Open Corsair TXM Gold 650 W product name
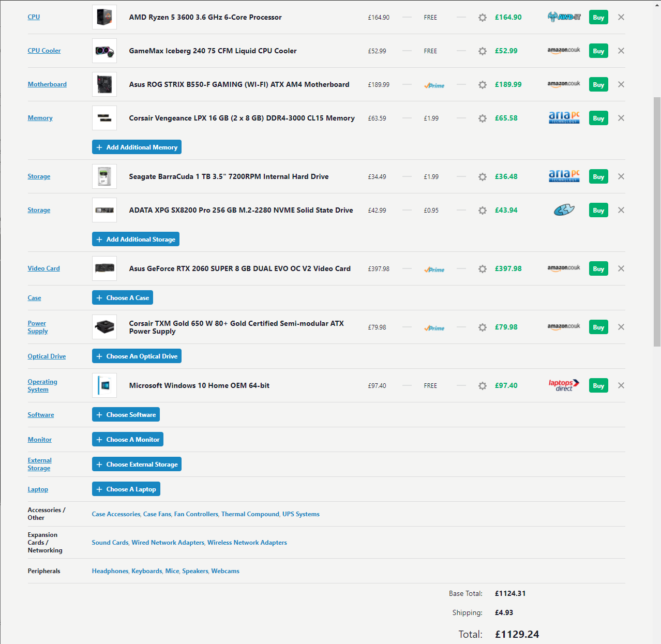661x644 pixels. click(x=236, y=327)
